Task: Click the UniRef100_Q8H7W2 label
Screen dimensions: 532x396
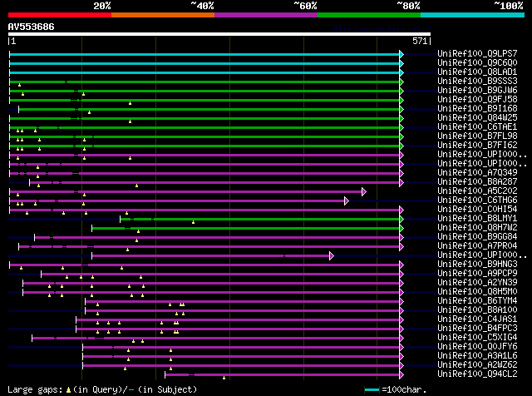Action: (x=477, y=228)
